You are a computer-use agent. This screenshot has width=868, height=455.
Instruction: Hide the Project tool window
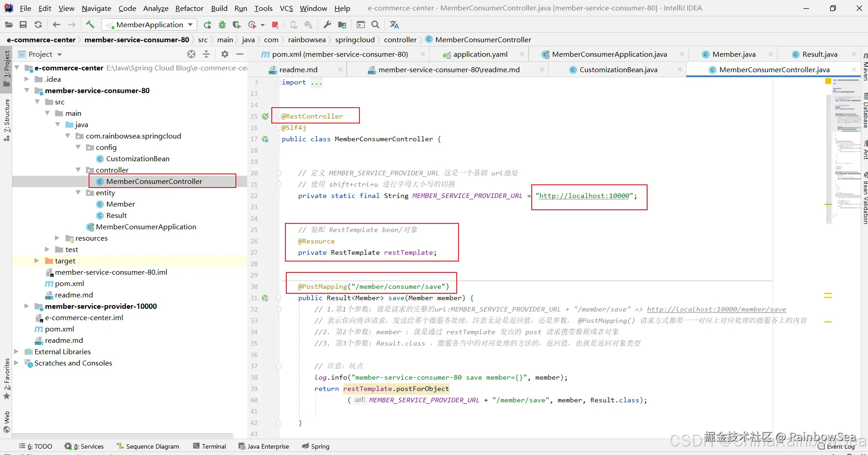[240, 54]
